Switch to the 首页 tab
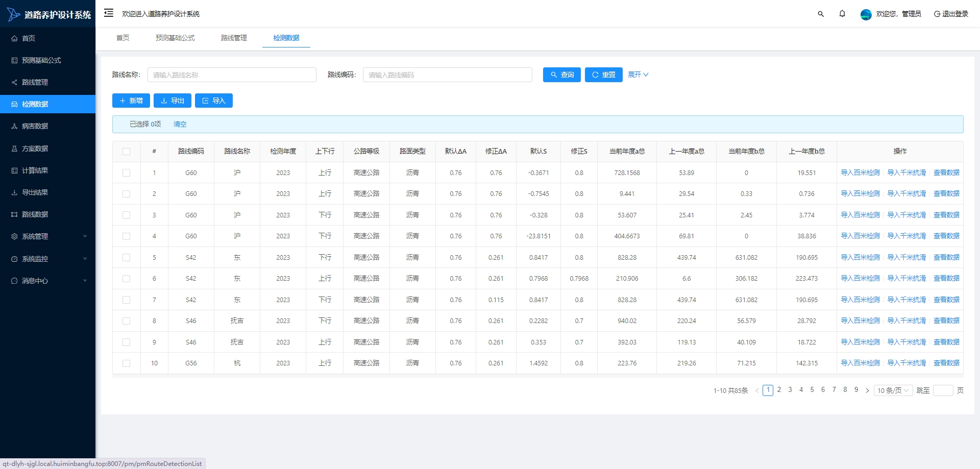Viewport: 980px width, 469px height. (123, 38)
